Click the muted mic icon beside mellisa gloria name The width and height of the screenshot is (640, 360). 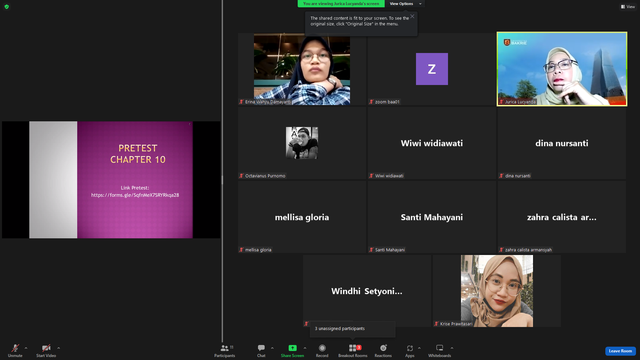[x=241, y=250]
